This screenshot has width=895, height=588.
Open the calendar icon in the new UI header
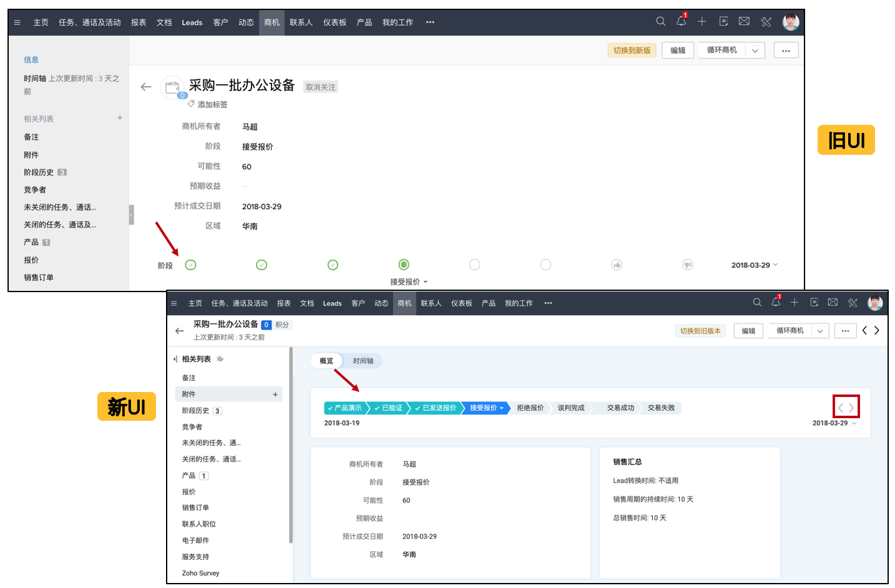814,302
